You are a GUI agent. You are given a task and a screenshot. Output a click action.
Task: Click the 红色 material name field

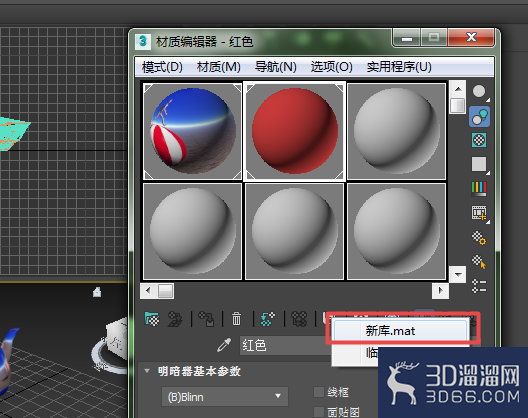pos(286,345)
